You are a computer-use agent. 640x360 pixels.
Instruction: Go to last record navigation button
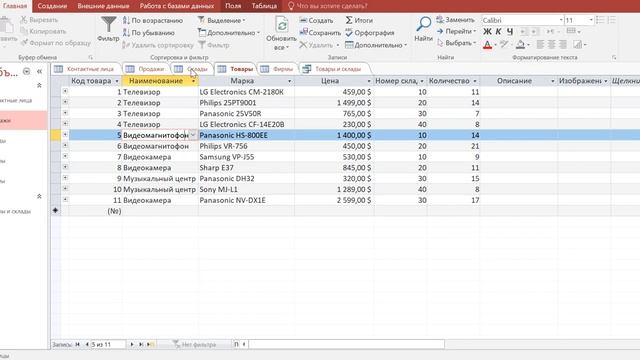click(141, 344)
